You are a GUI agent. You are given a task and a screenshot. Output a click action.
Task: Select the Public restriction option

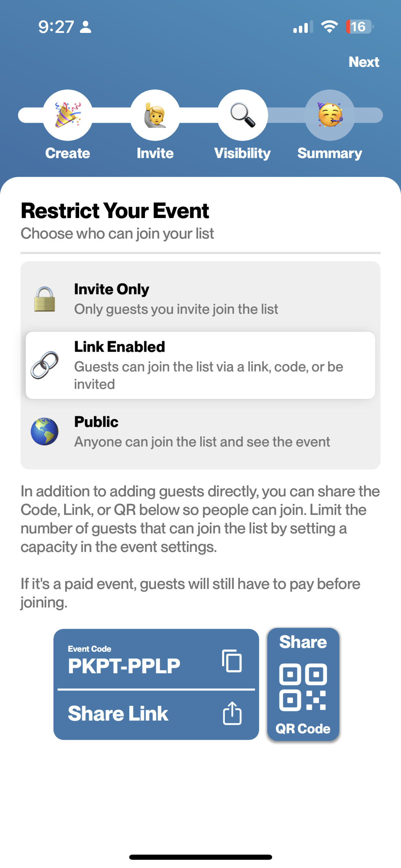200,432
